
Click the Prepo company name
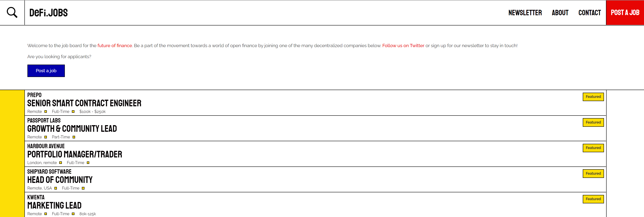[34, 95]
